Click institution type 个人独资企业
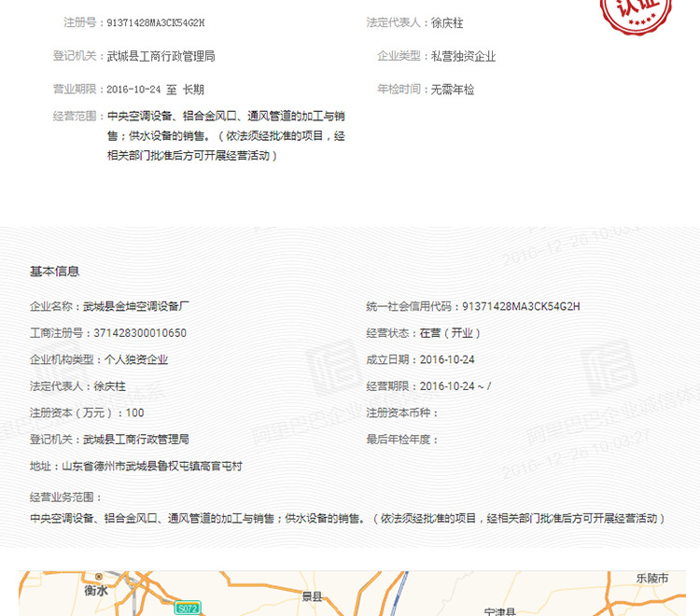The image size is (700, 616). coord(136,359)
